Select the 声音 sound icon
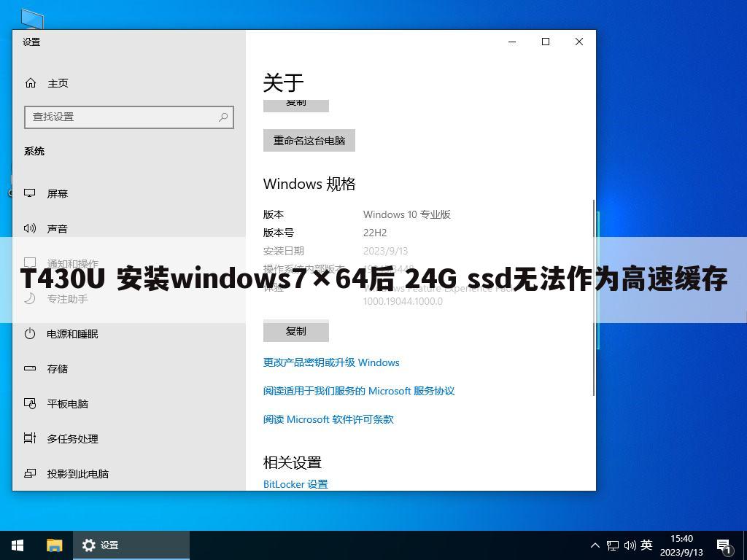Viewport: 747px width, 560px height. pos(29,228)
